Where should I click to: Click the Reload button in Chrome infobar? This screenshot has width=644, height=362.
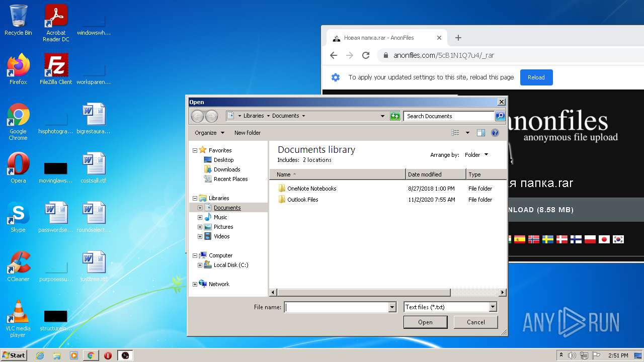pyautogui.click(x=536, y=77)
